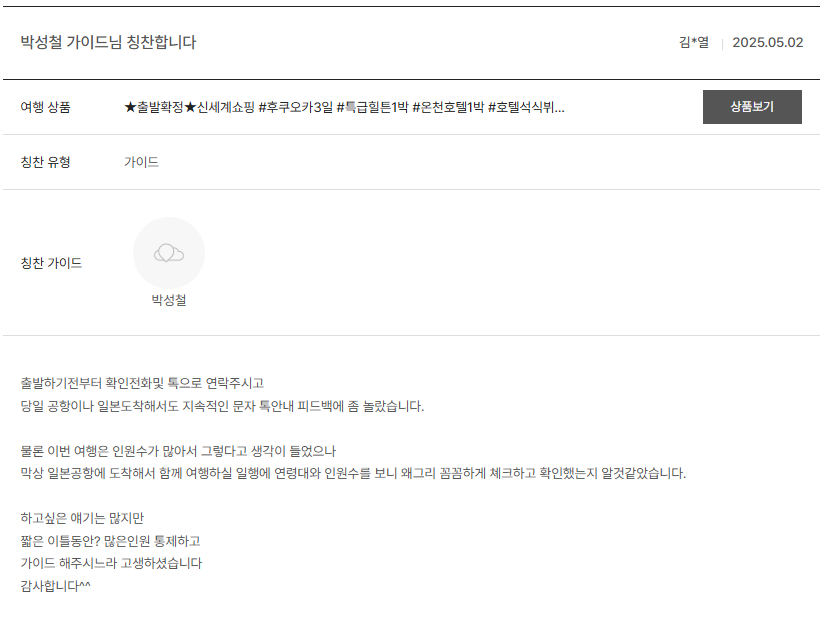Click the author name 김*열
The width and height of the screenshot is (820, 619).
pos(694,42)
